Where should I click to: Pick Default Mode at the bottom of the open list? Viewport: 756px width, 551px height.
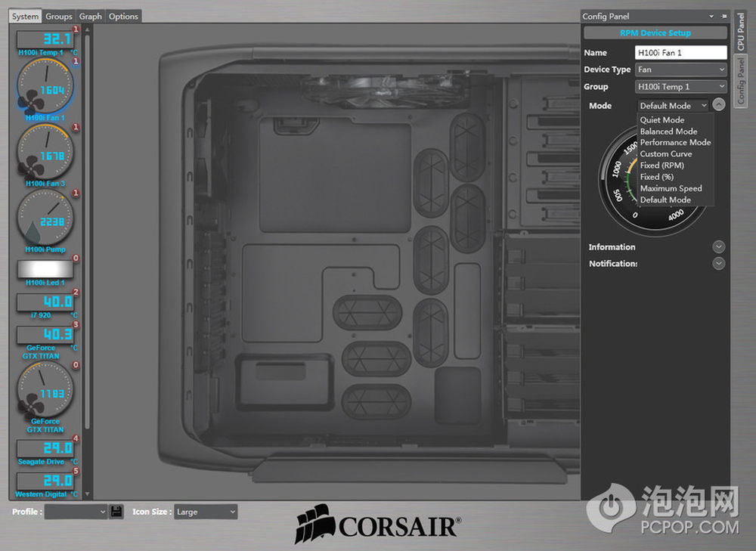[665, 200]
